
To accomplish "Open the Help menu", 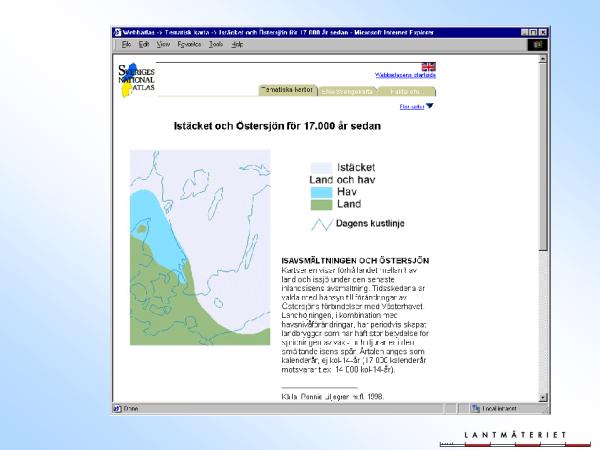I will coord(237,45).
